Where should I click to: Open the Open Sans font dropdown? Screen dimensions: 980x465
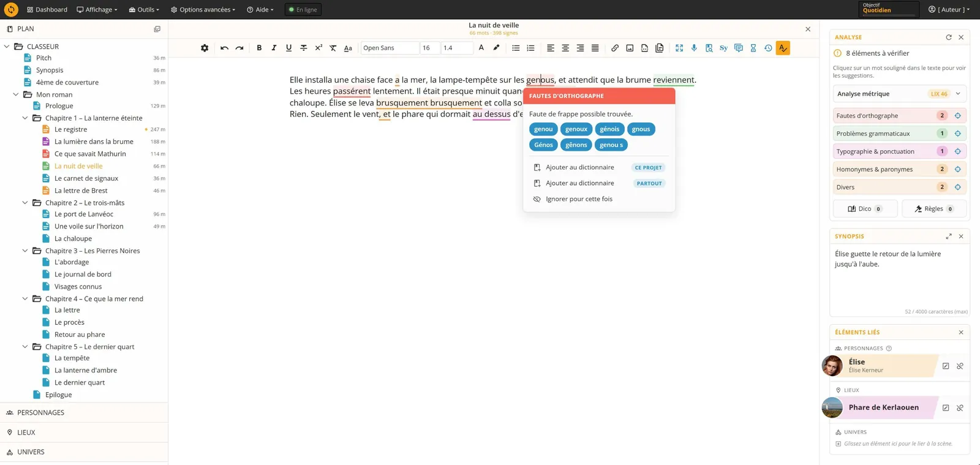[x=390, y=48]
